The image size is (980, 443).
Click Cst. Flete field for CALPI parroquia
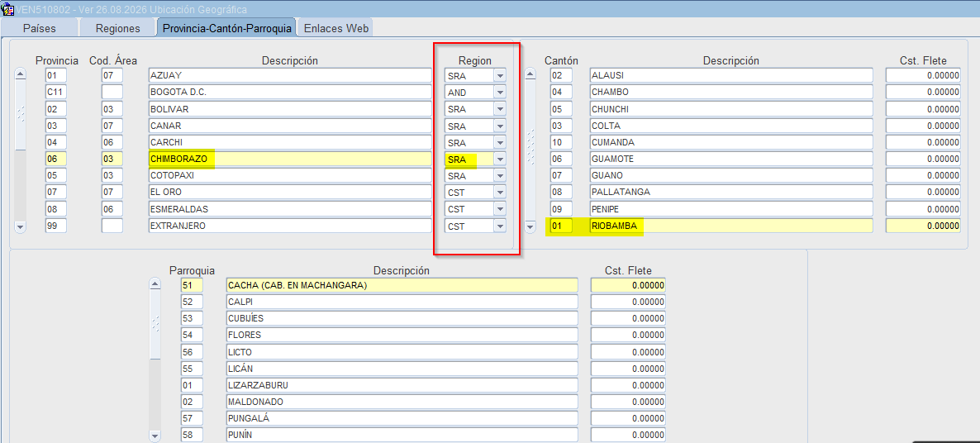click(x=628, y=302)
